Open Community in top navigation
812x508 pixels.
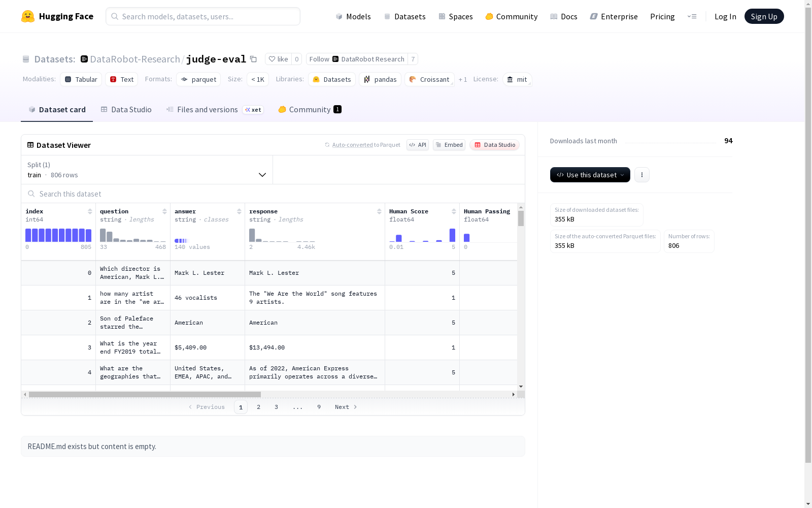(x=512, y=16)
